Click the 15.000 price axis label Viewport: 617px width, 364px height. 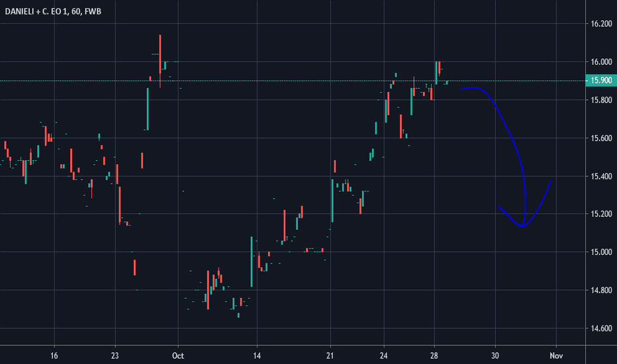click(601, 252)
